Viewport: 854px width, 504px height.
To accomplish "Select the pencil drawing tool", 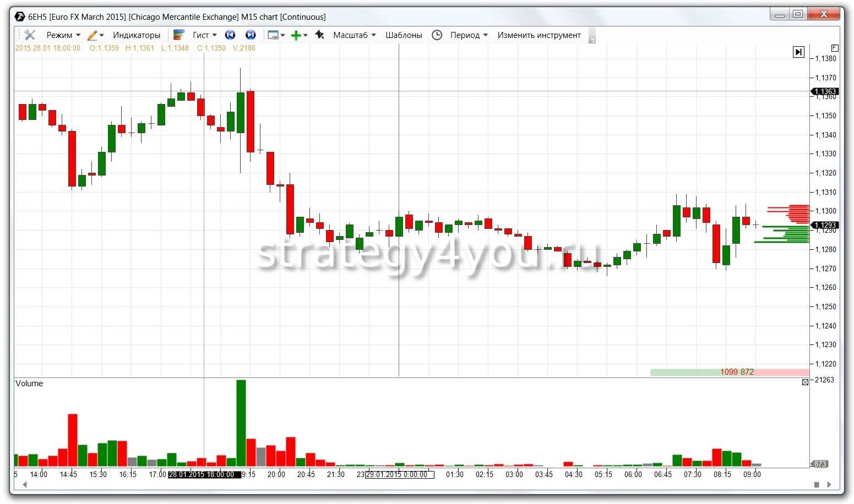I will click(93, 35).
